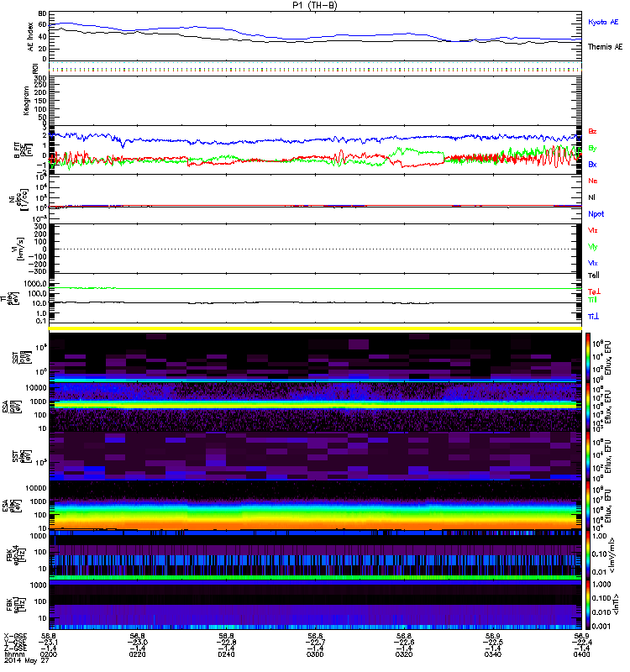Screen dimensions: 630x672
Task: Click the "0200" time tick label
Action: click(49, 654)
